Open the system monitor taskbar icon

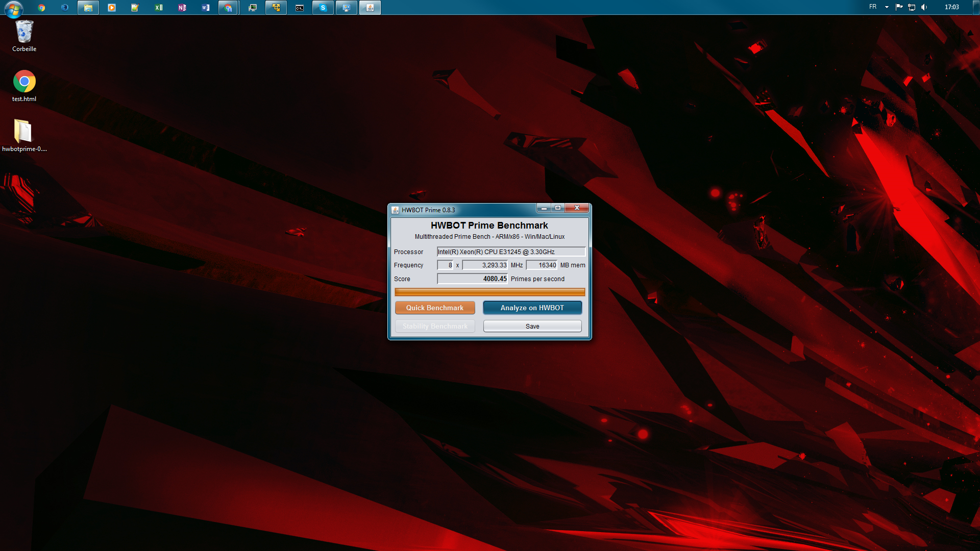tap(253, 8)
